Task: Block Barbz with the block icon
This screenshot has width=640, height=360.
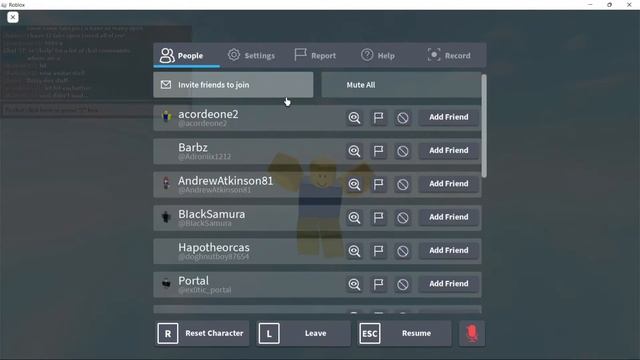Action: click(402, 151)
